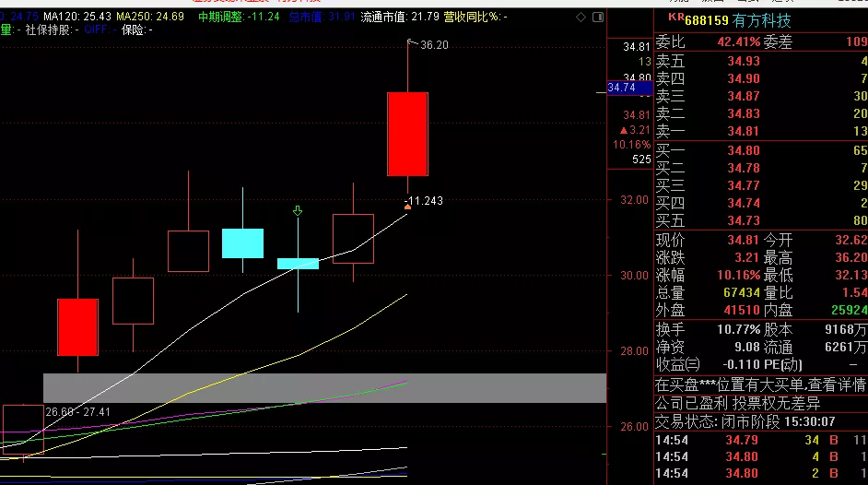
Task: Click the 涨跌 3.21 value
Action: click(x=746, y=258)
